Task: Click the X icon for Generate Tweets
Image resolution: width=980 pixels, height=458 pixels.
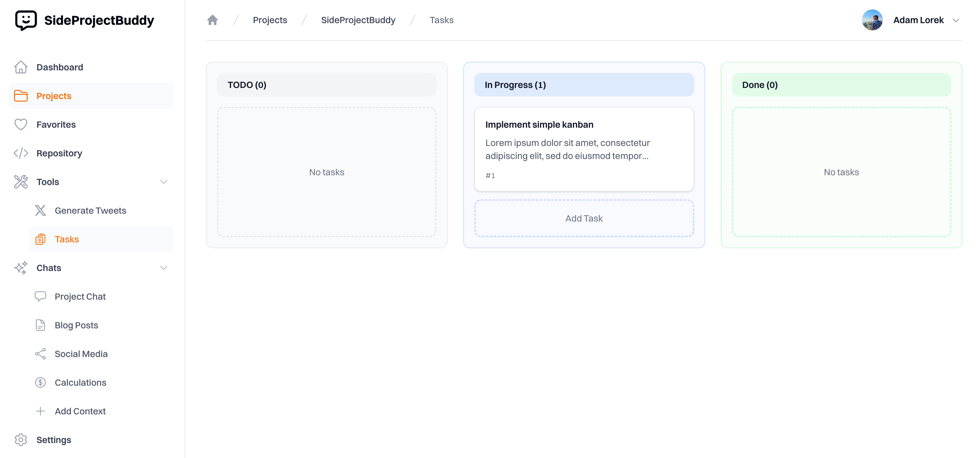Action: [x=40, y=210]
